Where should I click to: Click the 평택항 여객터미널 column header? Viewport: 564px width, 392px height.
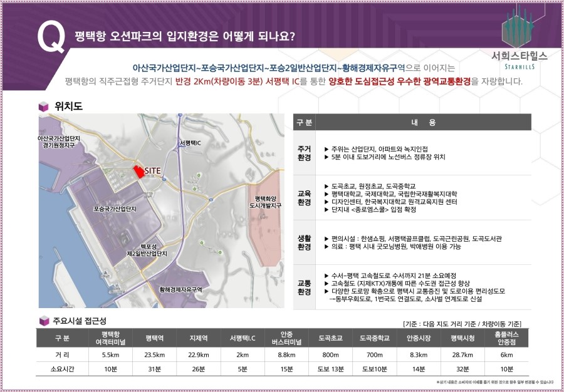coord(110,338)
